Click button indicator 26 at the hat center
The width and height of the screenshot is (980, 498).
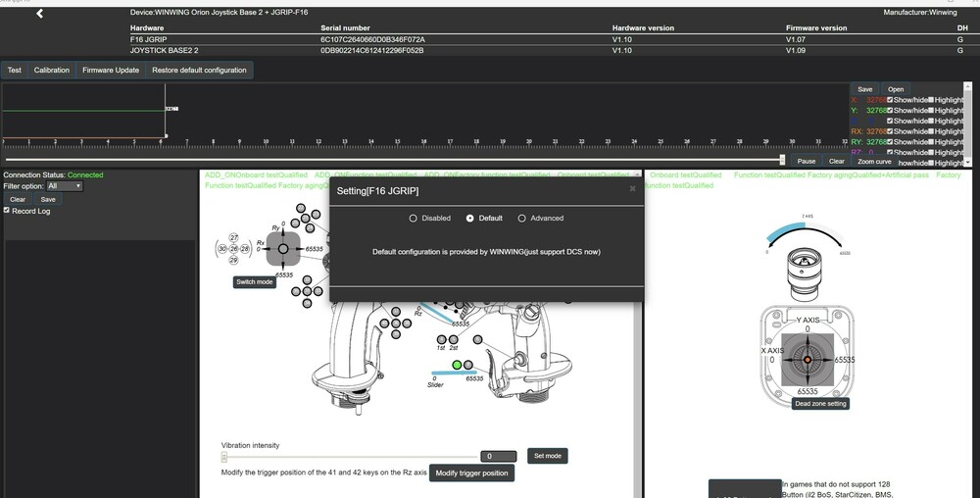click(234, 249)
